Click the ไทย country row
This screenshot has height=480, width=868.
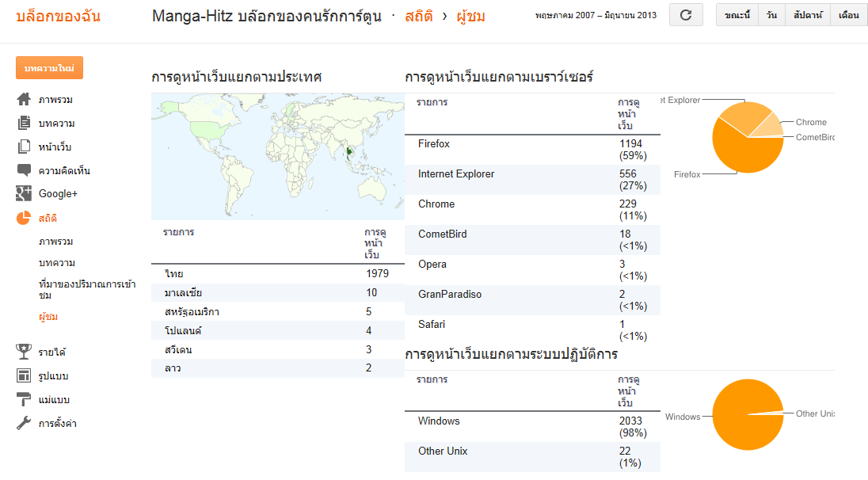pos(277,273)
